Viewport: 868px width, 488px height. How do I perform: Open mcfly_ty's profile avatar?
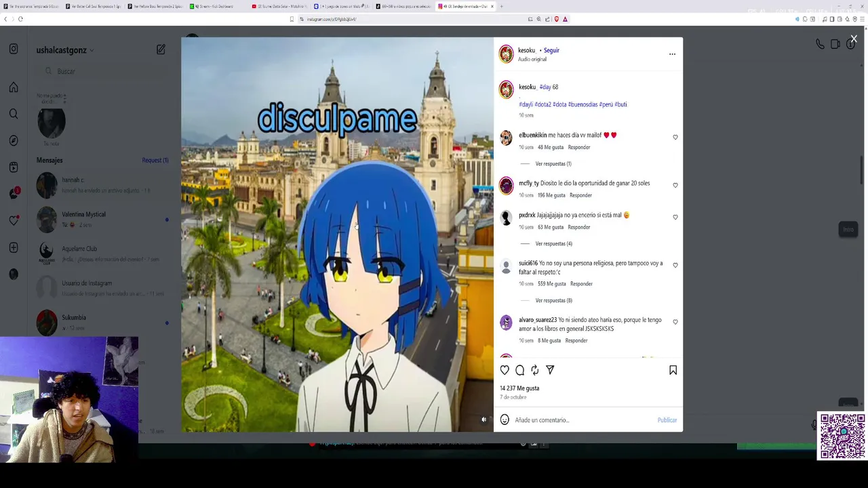pos(507,186)
